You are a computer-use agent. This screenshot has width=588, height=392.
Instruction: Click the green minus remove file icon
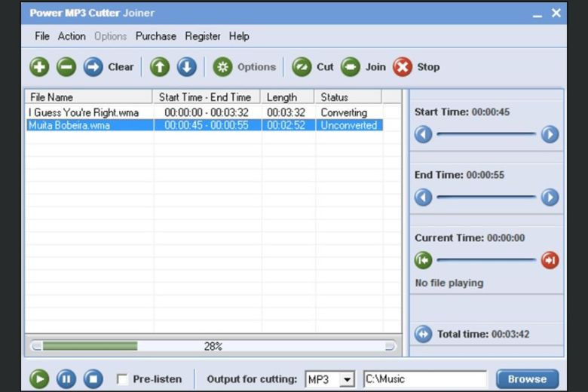66,67
